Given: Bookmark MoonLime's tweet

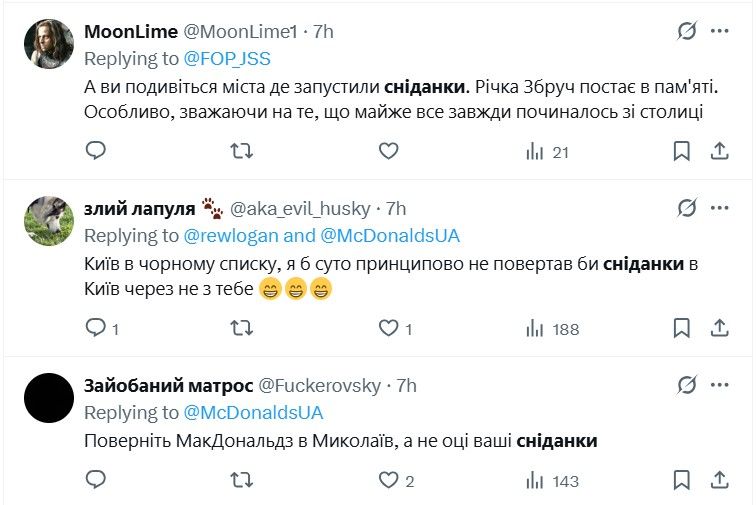Looking at the screenshot, I should (681, 151).
